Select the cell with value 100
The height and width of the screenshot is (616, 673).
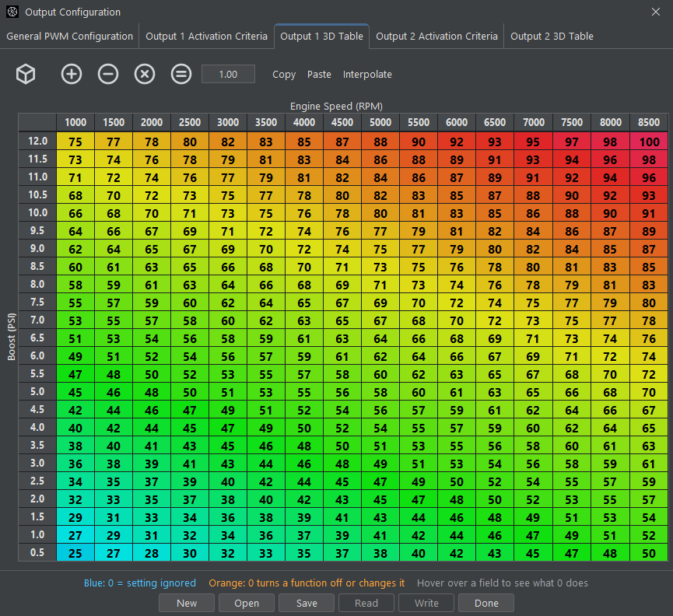click(649, 142)
